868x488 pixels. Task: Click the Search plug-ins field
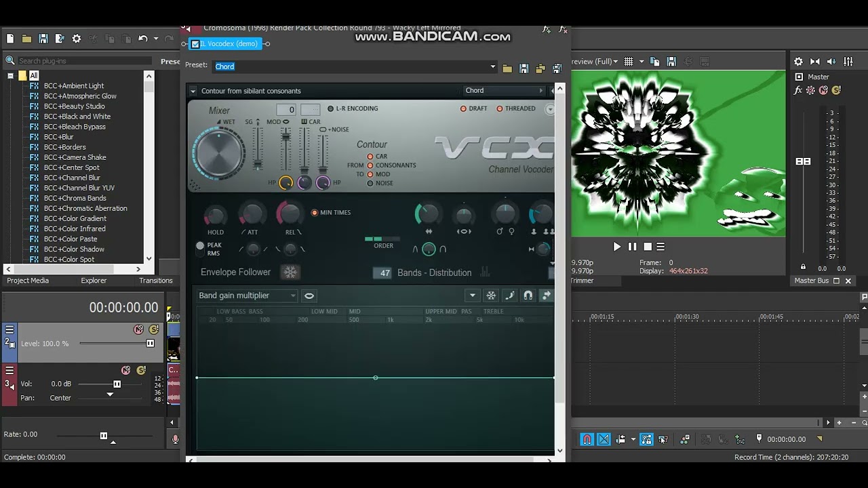[85, 61]
